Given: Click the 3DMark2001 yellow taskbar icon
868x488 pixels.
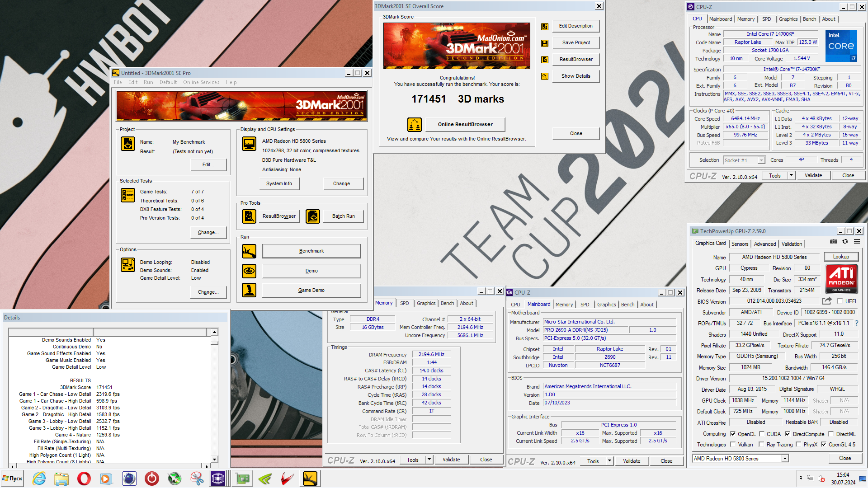Looking at the screenshot, I should [x=310, y=479].
